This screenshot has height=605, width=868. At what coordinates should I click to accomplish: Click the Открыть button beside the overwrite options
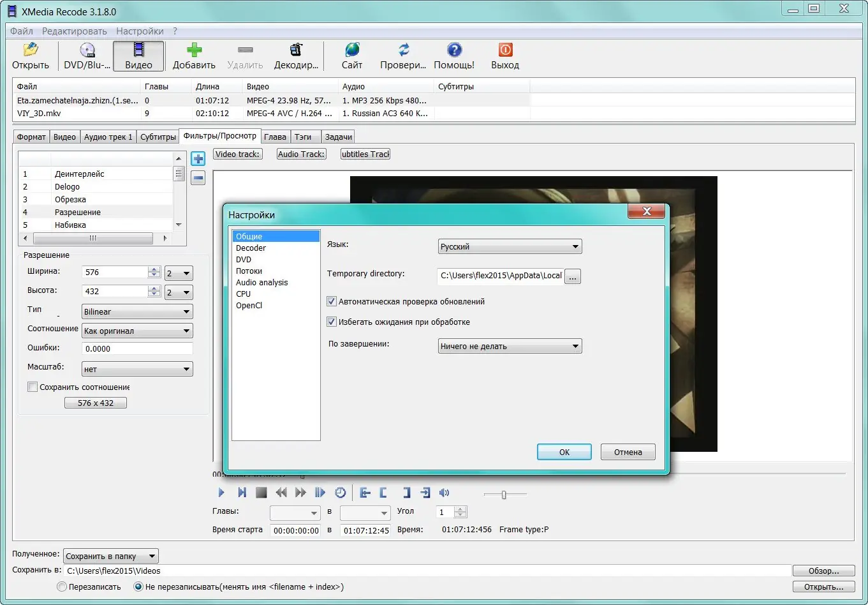[x=823, y=586]
